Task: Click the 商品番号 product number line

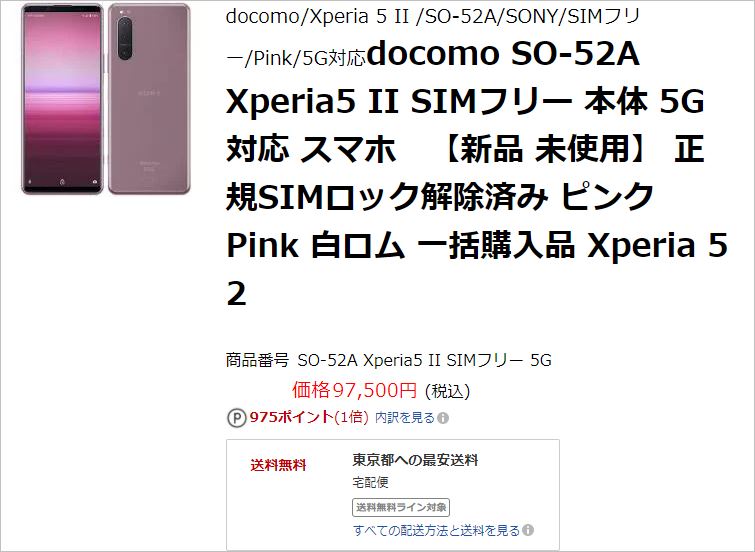Action: pyautogui.click(x=389, y=360)
